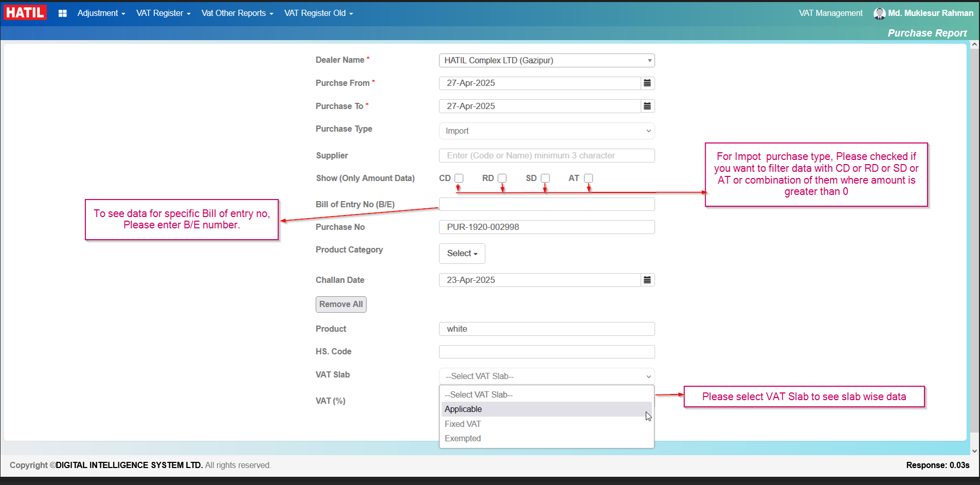Click the Purchase To date field
This screenshot has width=980, height=485.
540,106
